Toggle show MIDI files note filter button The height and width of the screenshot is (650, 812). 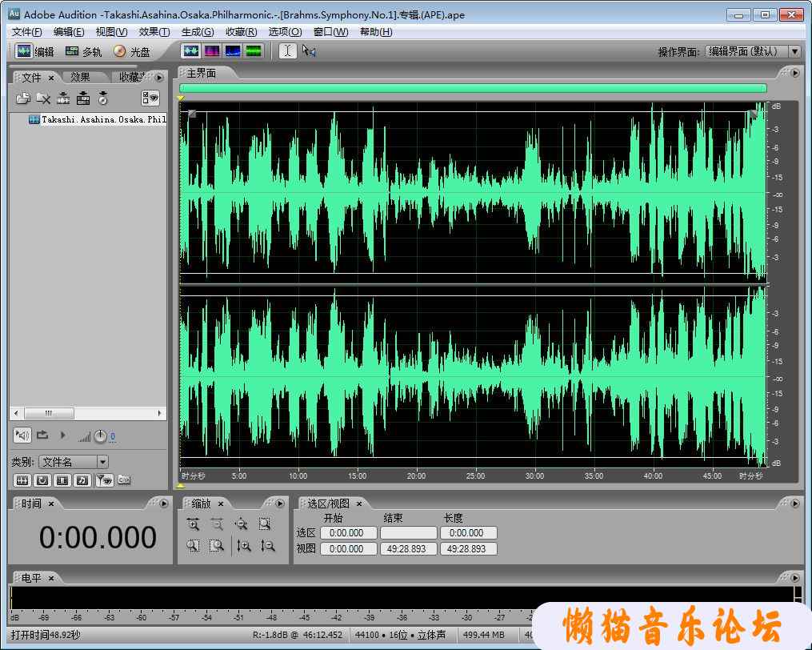pyautogui.click(x=82, y=480)
